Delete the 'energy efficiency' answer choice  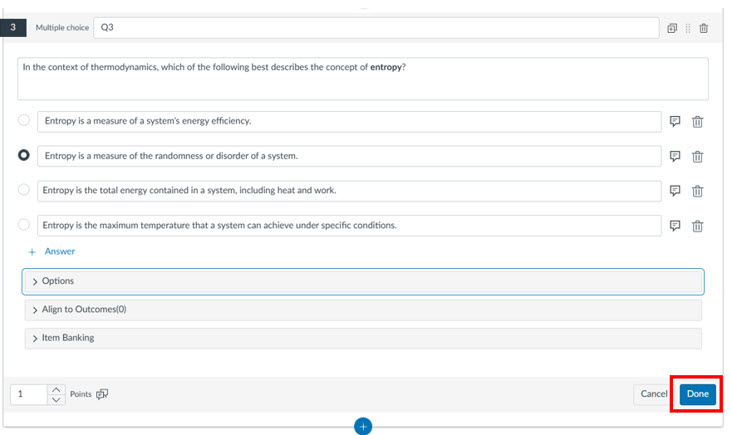697,122
